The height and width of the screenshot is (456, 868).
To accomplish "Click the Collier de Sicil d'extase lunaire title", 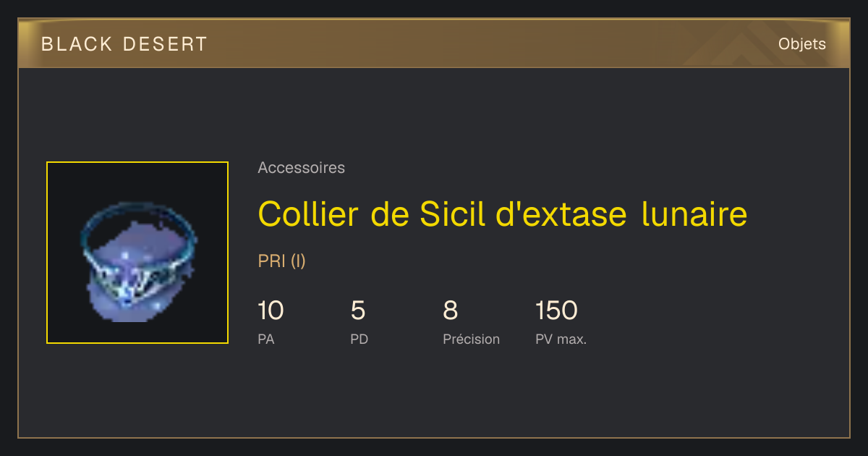I will click(x=502, y=214).
